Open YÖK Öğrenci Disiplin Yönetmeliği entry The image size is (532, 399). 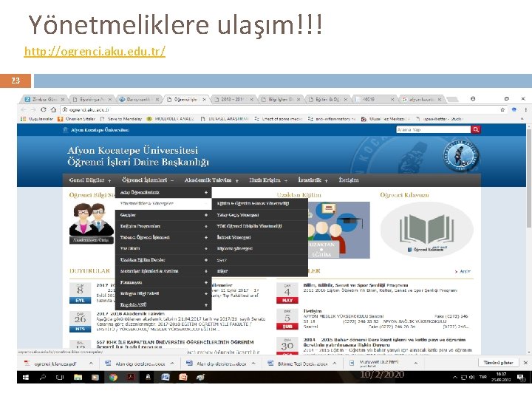click(x=259, y=226)
